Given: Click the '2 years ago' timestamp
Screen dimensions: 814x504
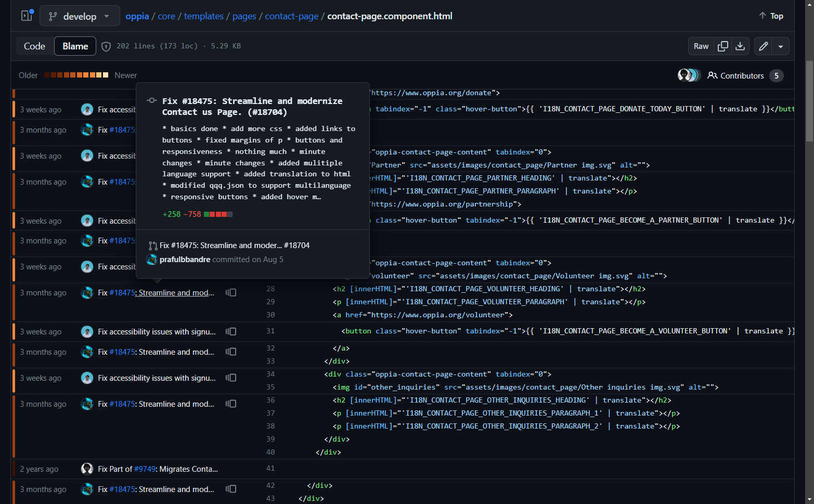Looking at the screenshot, I should pos(40,469).
